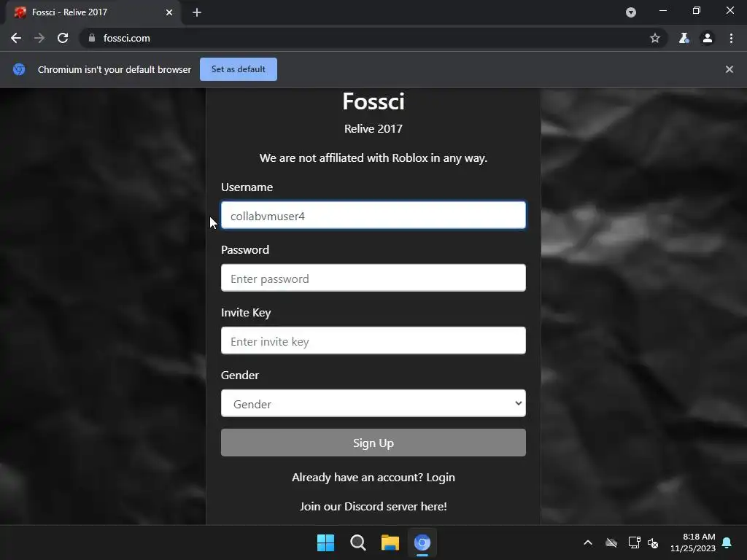The image size is (747, 560).
Task: Open the Chrome Labs flask icon
Action: [684, 38]
